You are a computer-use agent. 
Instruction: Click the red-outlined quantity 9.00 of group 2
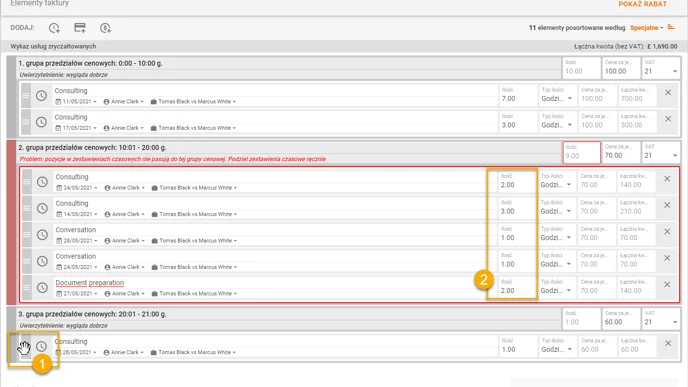pyautogui.click(x=581, y=152)
